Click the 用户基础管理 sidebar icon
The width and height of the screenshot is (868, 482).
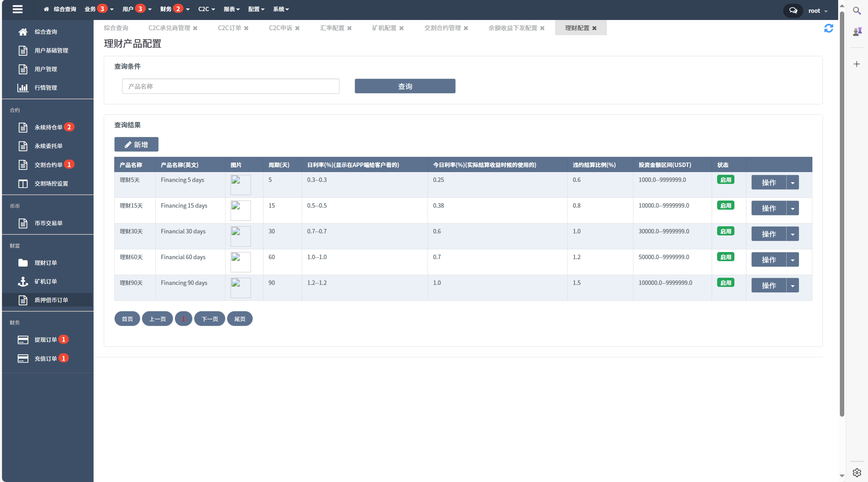pos(23,50)
